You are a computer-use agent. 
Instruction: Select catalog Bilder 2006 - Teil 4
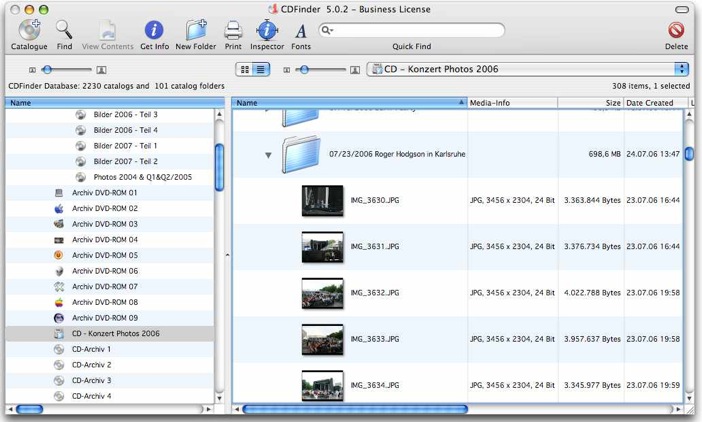click(x=125, y=130)
